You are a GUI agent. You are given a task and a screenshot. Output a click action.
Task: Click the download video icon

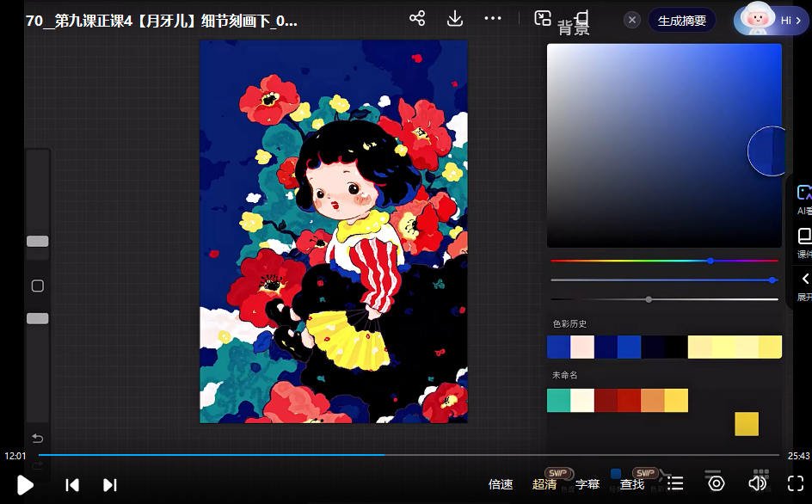pos(454,17)
